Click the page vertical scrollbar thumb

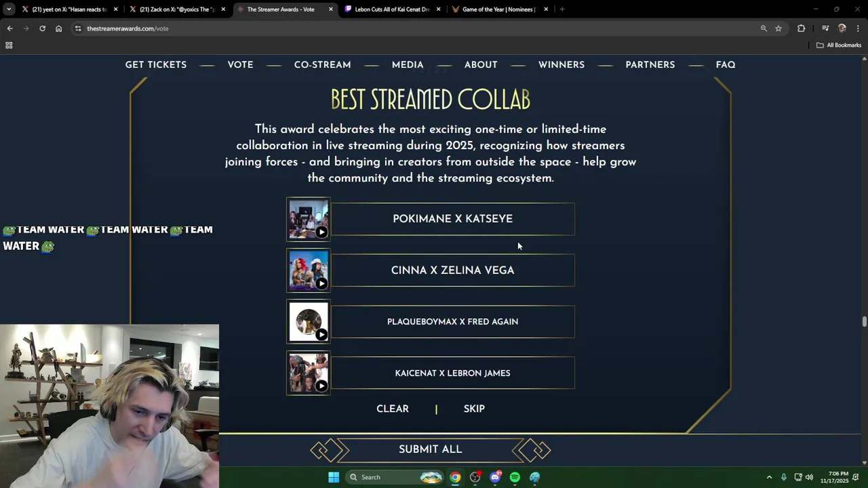click(864, 322)
